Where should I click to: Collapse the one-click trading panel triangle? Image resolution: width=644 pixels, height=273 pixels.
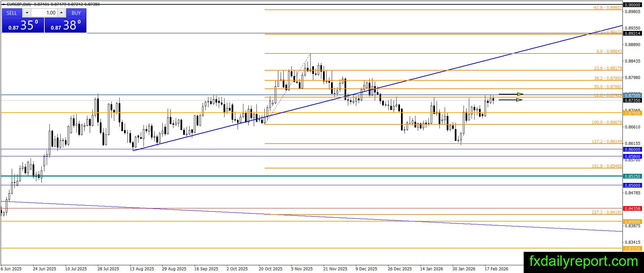3,4
